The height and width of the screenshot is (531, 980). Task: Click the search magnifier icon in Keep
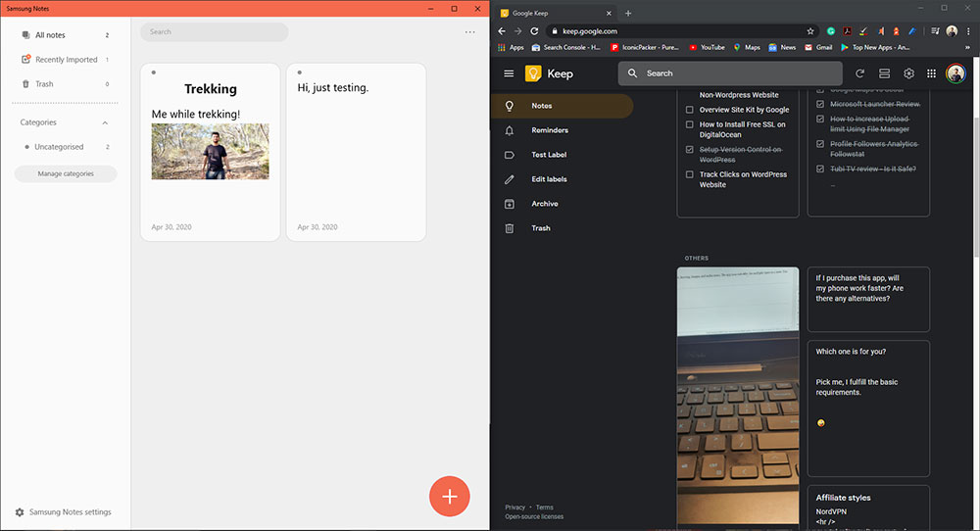point(632,73)
